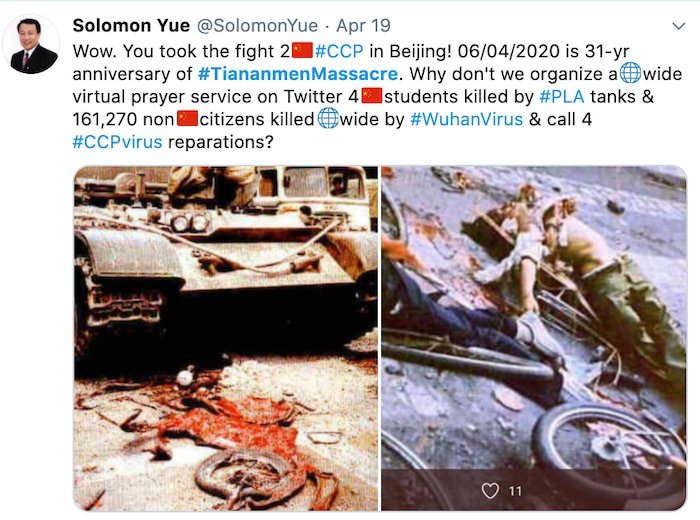Open the #CCP hashtag link
Screen dimensions: 700x520
(339, 51)
